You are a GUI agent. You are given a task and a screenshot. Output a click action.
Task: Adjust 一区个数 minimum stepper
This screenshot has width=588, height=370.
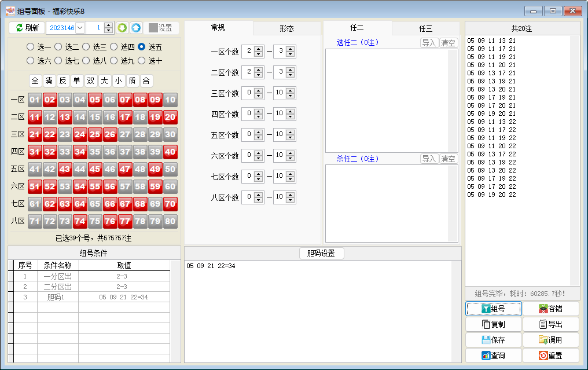258,51
